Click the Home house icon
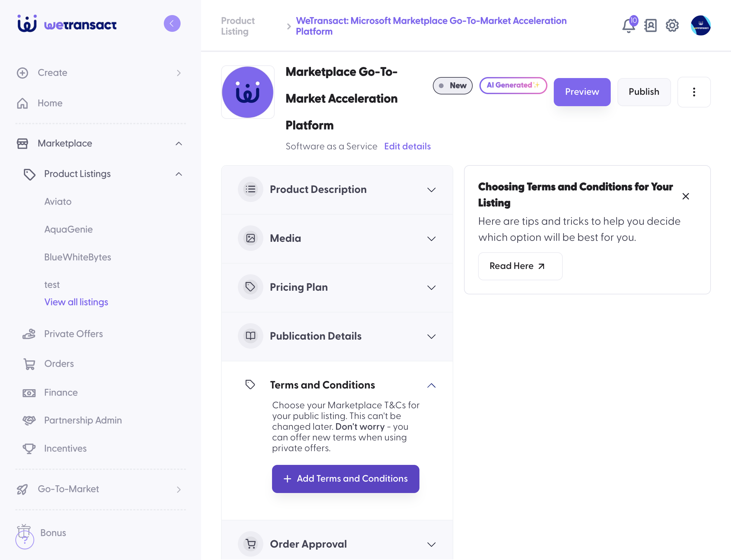This screenshot has width=731, height=560. [22, 103]
